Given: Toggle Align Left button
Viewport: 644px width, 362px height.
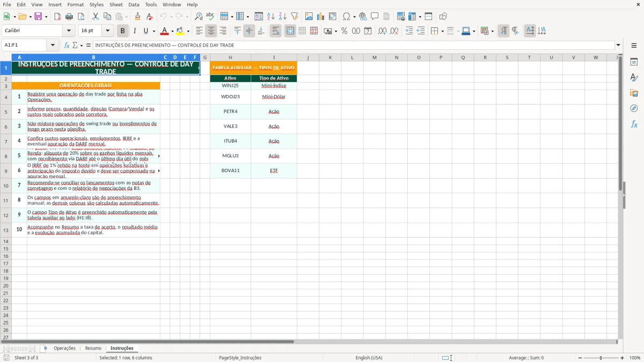Looking at the screenshot, I should tap(199, 31).
